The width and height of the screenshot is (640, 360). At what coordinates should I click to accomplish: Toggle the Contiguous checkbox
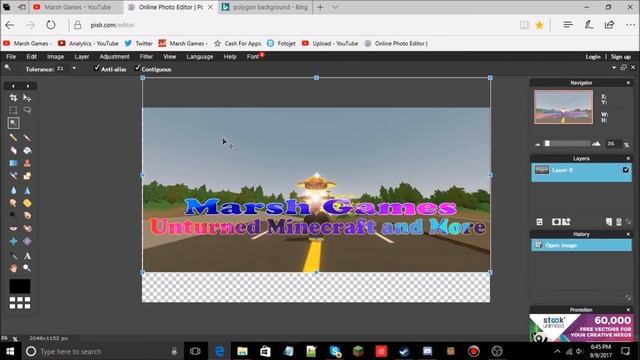138,68
